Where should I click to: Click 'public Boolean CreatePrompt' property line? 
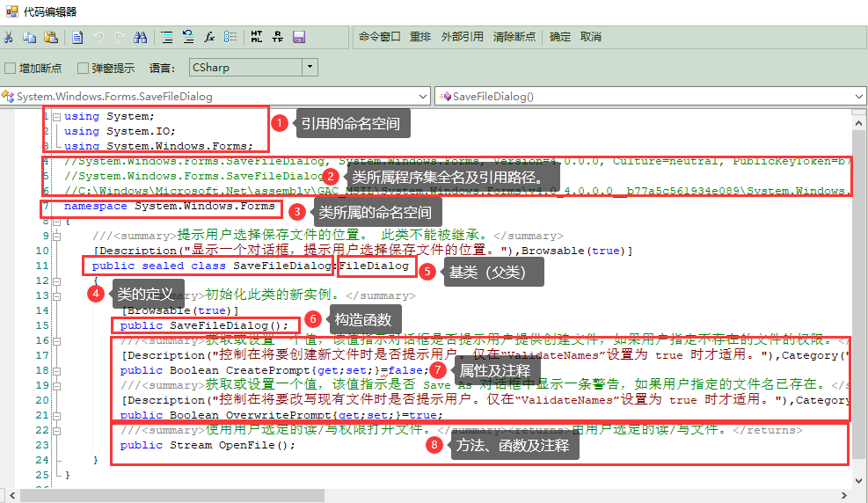tap(274, 371)
